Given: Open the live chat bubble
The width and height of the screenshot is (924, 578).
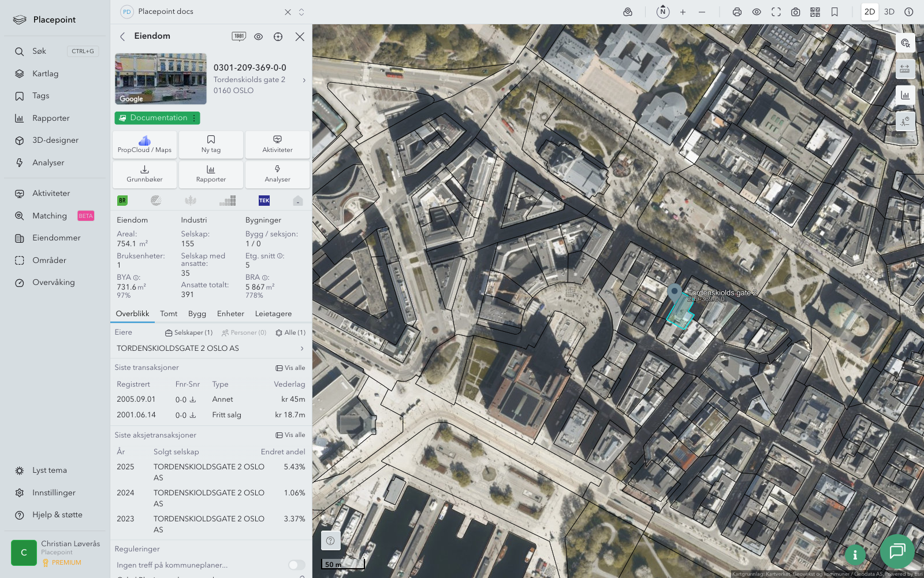Looking at the screenshot, I should pyautogui.click(x=897, y=551).
